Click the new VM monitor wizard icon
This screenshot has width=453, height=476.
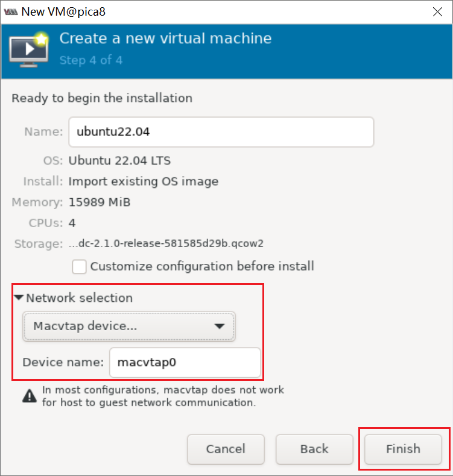29,49
